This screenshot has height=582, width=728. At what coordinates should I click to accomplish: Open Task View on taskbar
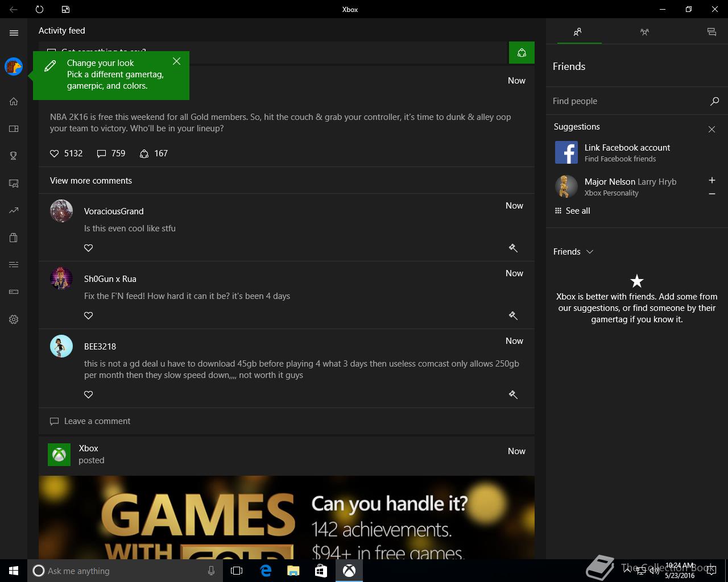(237, 571)
